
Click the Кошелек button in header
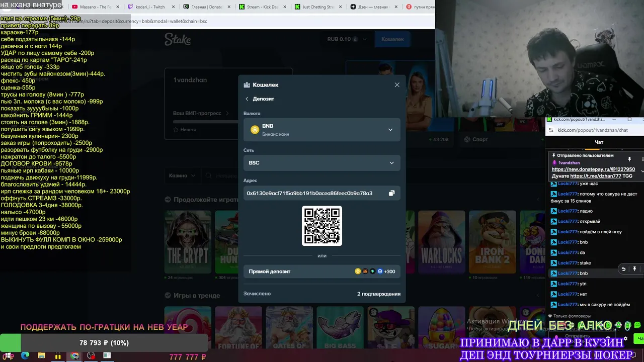392,39
